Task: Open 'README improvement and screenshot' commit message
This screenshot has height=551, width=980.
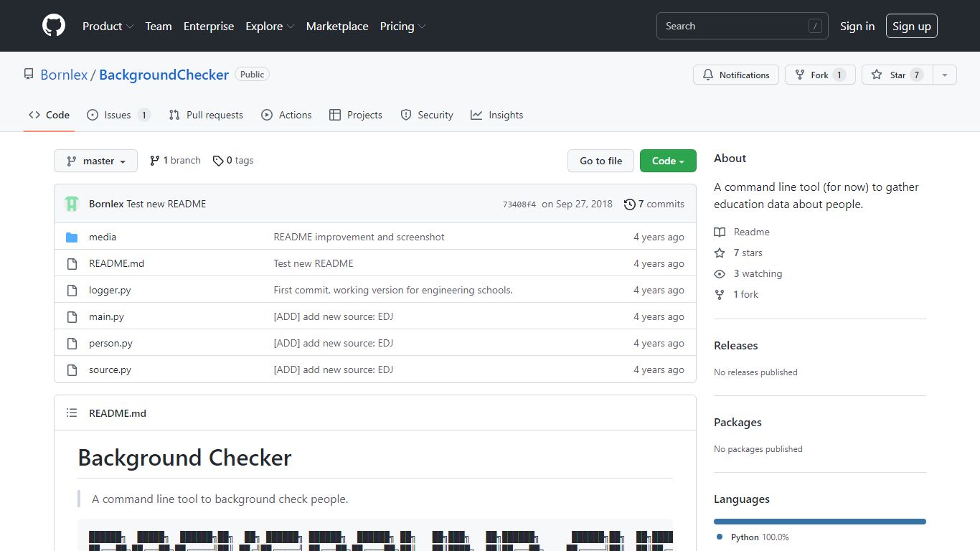Action: tap(359, 237)
